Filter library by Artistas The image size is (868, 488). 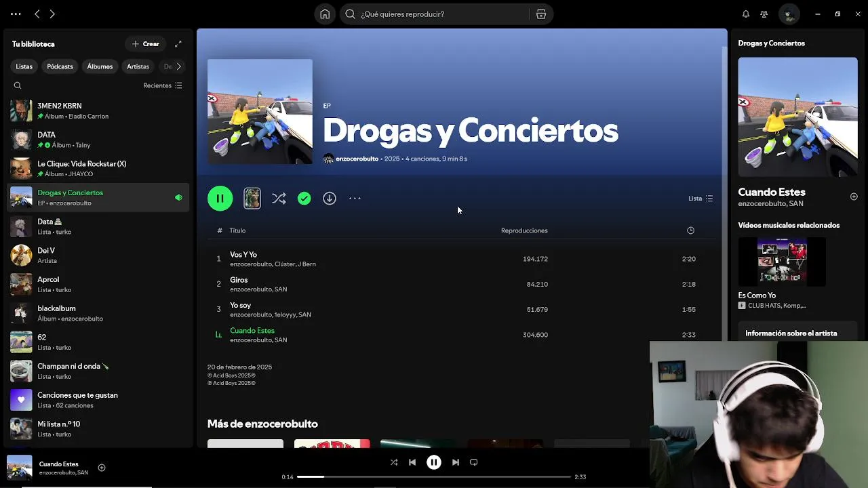point(138,66)
